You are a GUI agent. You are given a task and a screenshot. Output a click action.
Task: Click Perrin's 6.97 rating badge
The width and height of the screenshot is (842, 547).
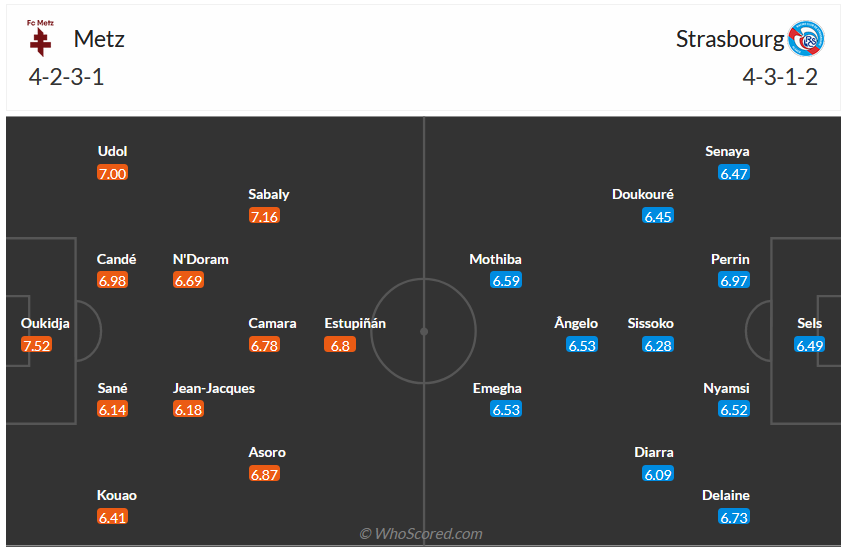[734, 281]
